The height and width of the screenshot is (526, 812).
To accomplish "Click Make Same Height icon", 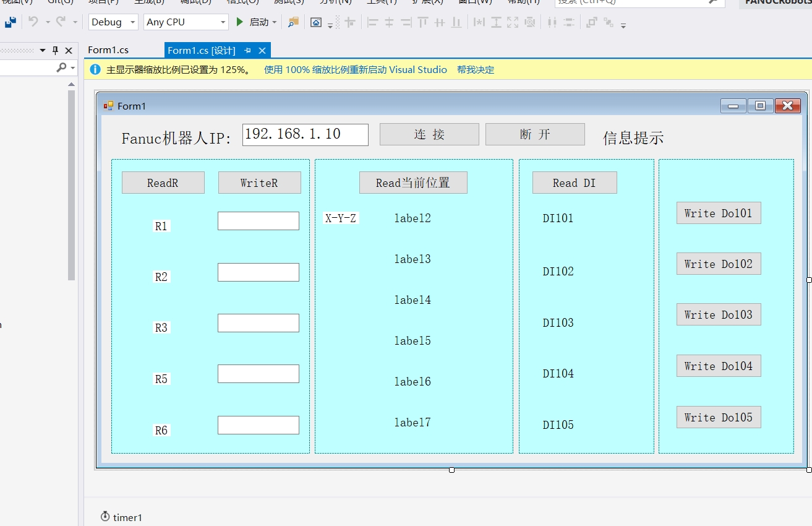I will coord(496,22).
